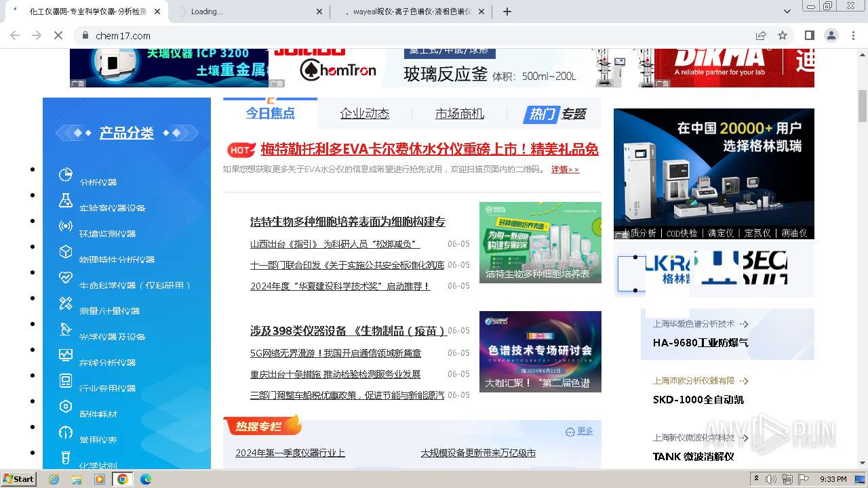This screenshot has width=868, height=488.
Task: Expand the tab search dropdown arrow
Action: tap(787, 12)
